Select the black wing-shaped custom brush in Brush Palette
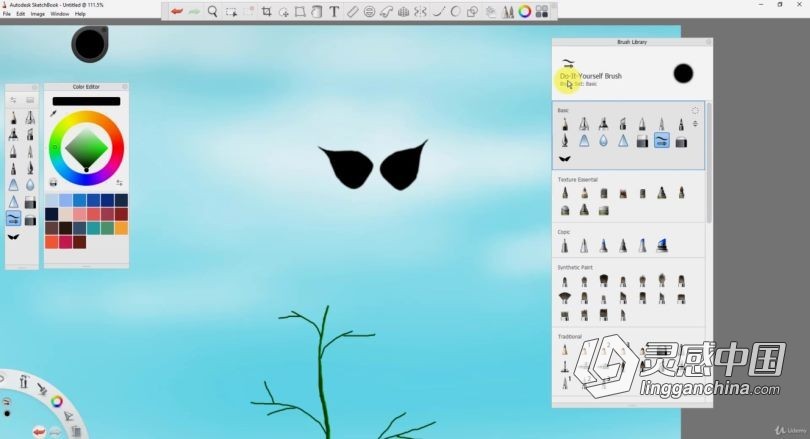The image size is (810, 439). click(x=13, y=237)
